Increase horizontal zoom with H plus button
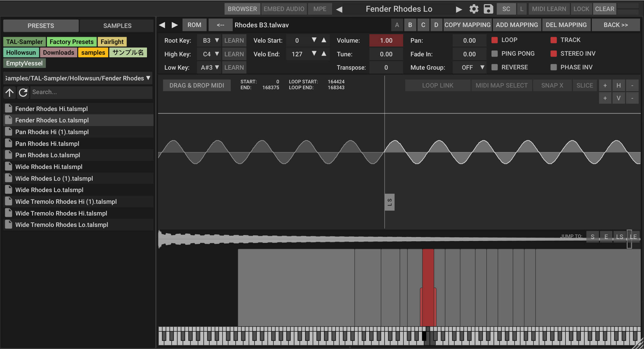Viewport: 644px width, 349px height. coord(605,86)
